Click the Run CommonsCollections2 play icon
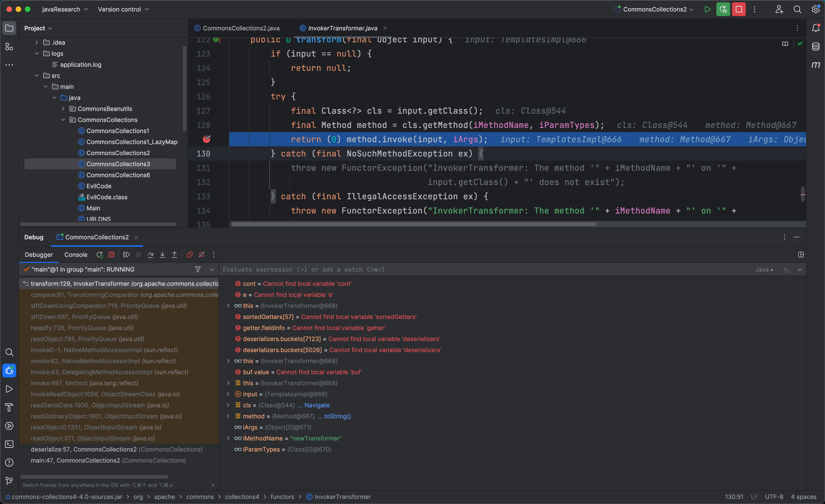The width and height of the screenshot is (825, 504). tap(707, 9)
